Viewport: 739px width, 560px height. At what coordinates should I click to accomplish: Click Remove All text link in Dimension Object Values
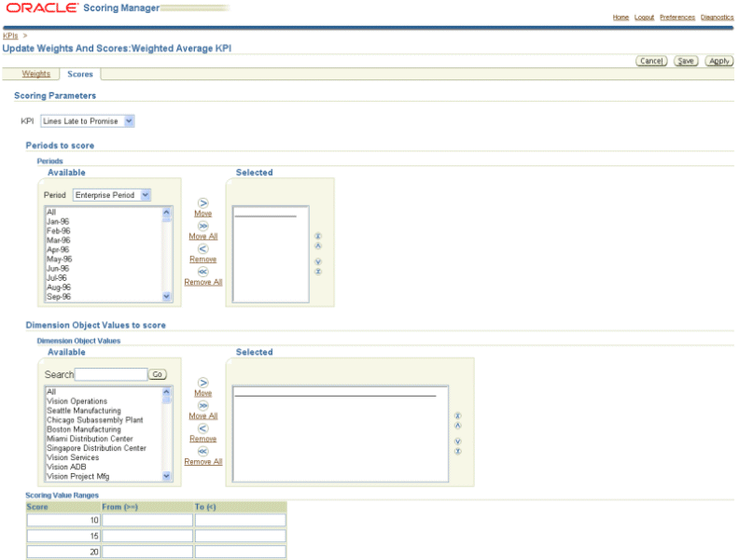203,461
